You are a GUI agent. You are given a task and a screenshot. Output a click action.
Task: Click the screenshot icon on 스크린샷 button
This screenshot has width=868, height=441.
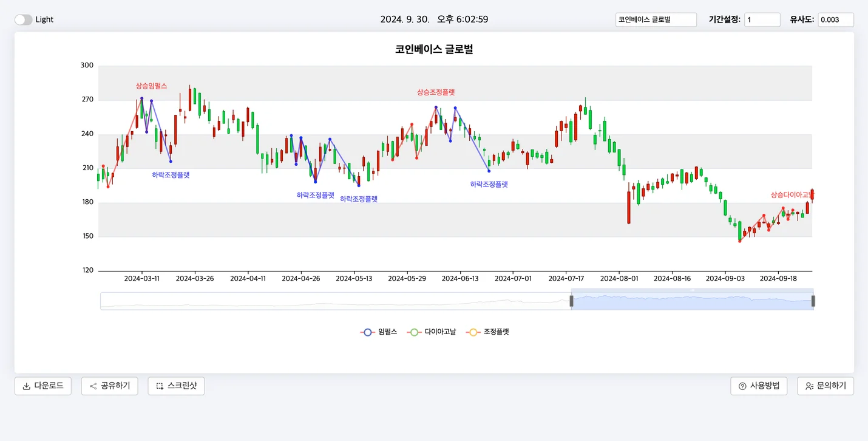click(x=160, y=386)
